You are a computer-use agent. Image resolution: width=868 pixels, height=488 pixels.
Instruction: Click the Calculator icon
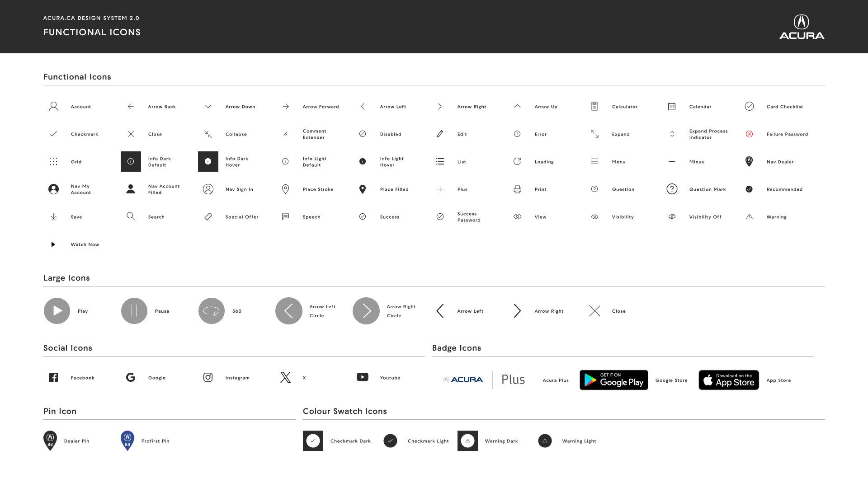(594, 107)
